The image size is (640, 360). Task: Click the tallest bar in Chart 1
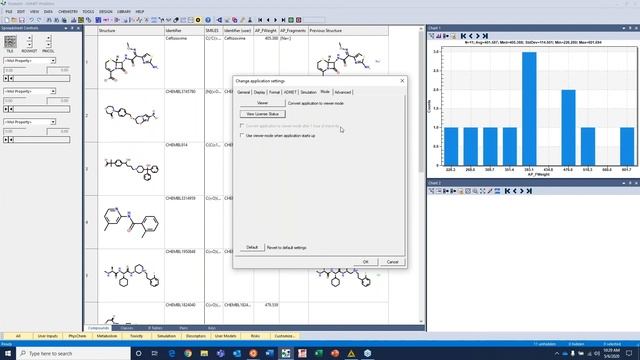click(529, 109)
